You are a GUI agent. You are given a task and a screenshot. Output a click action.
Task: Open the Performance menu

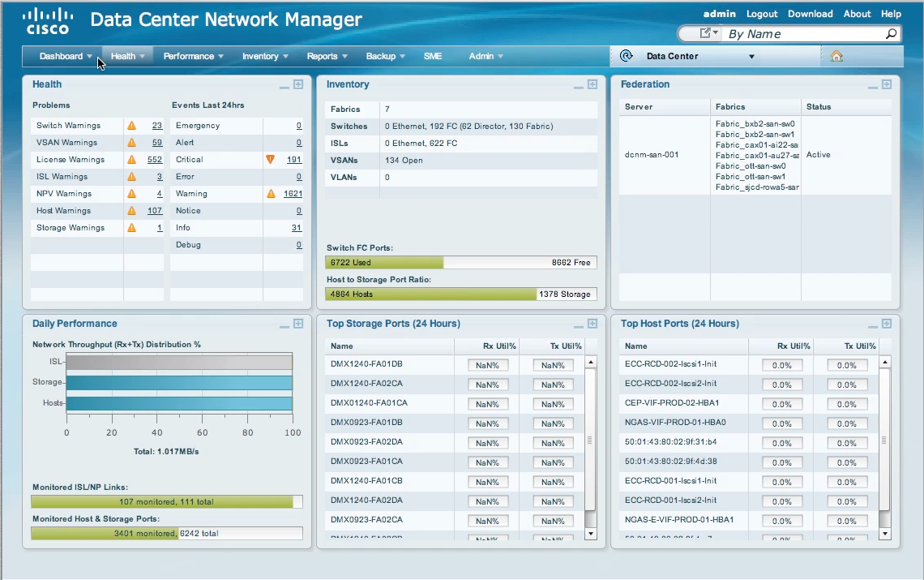[x=193, y=56]
